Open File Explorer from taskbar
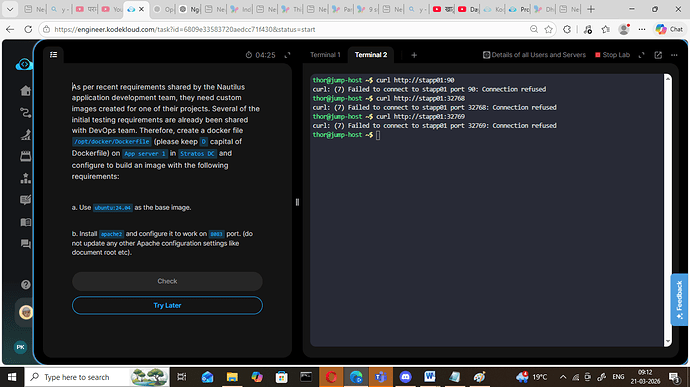This screenshot has height=387, width=690. pos(232,377)
